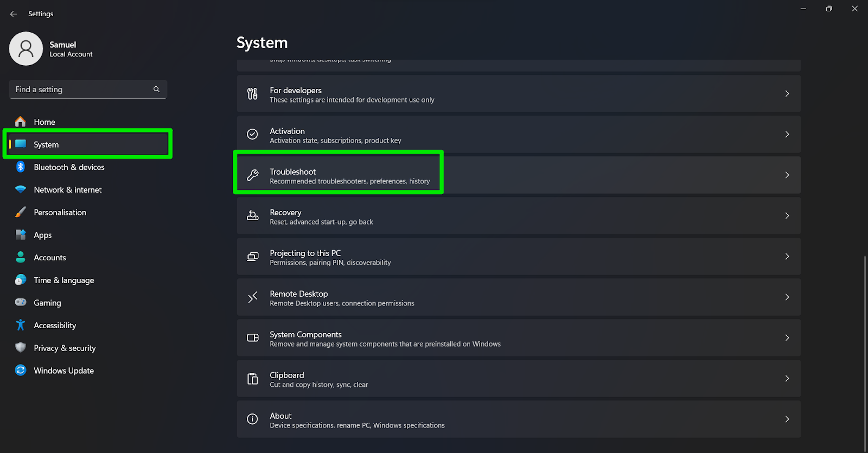Click the Remote Desktop icon
The height and width of the screenshot is (453, 868).
point(252,297)
